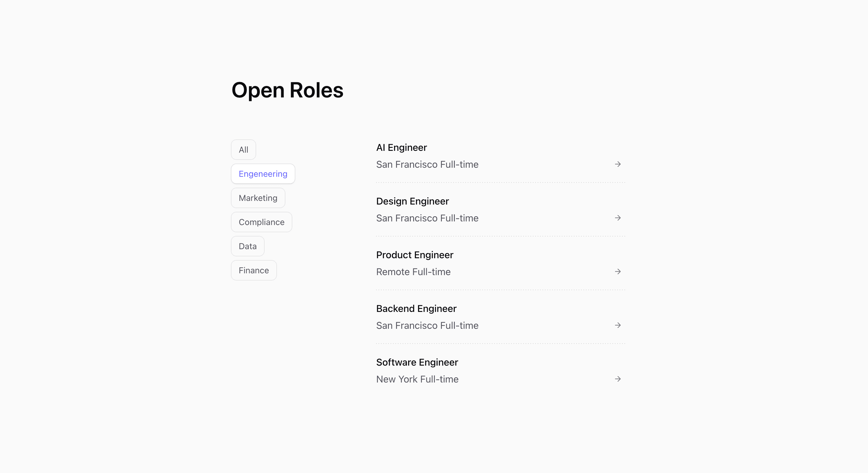Click 'New York Full-time' under Software Engineer
Image resolution: width=868 pixels, height=473 pixels.
[x=417, y=379]
